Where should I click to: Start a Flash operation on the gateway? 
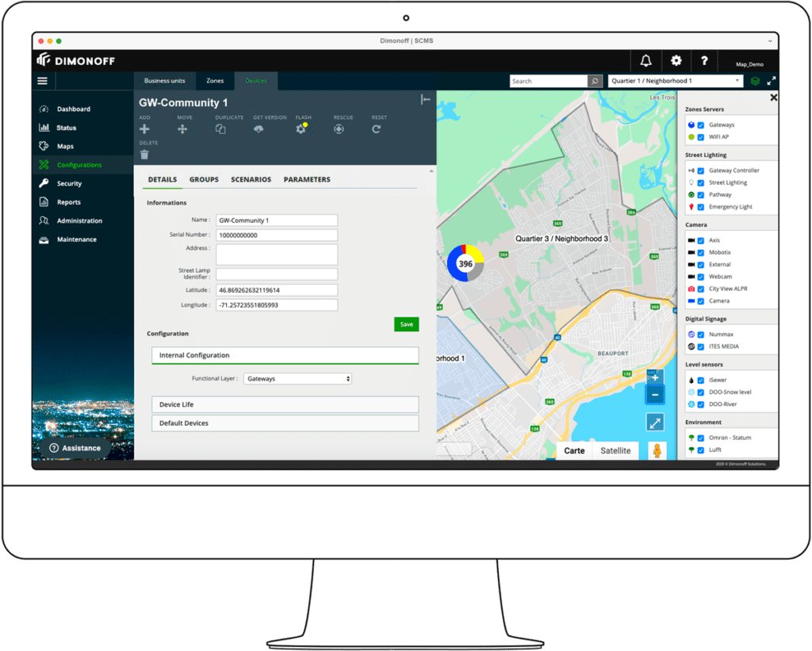tap(302, 128)
